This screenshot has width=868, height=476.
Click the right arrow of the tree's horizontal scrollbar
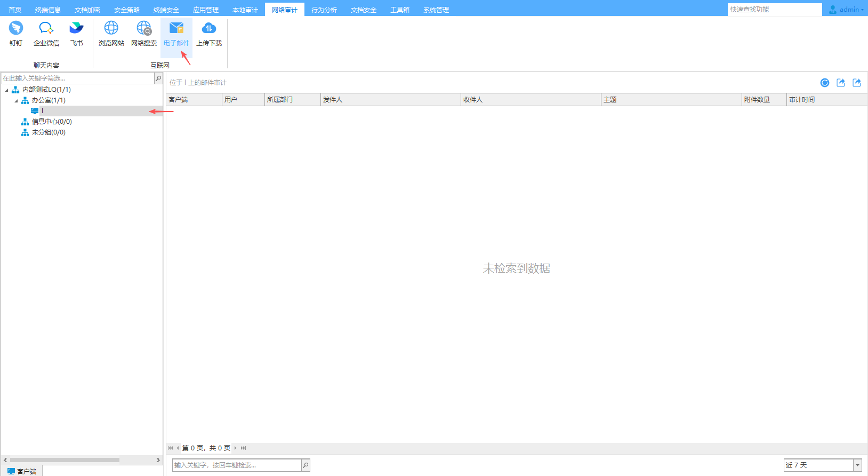click(158, 460)
